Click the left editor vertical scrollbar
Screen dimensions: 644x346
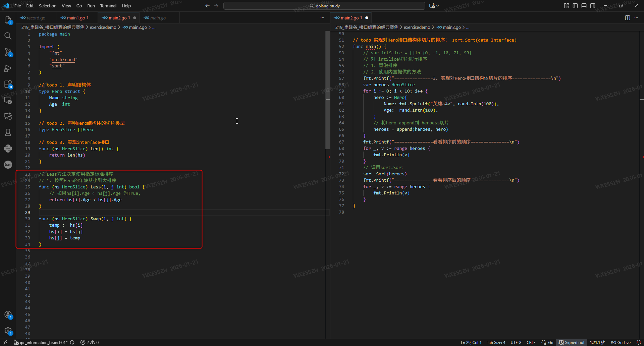328,90
